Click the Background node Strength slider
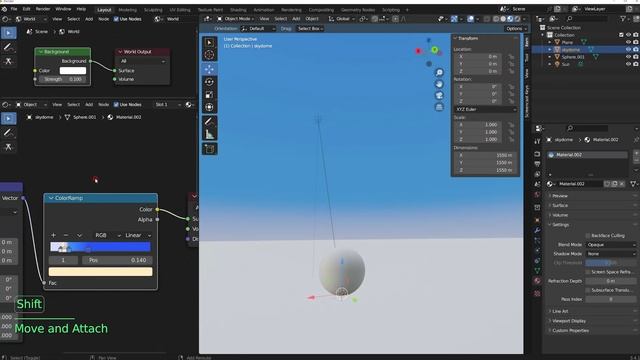This screenshot has width=640, height=360. point(62,79)
